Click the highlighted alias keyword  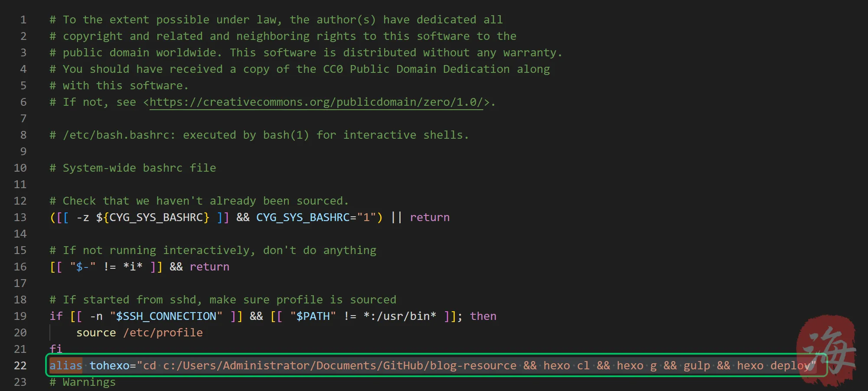(x=65, y=366)
